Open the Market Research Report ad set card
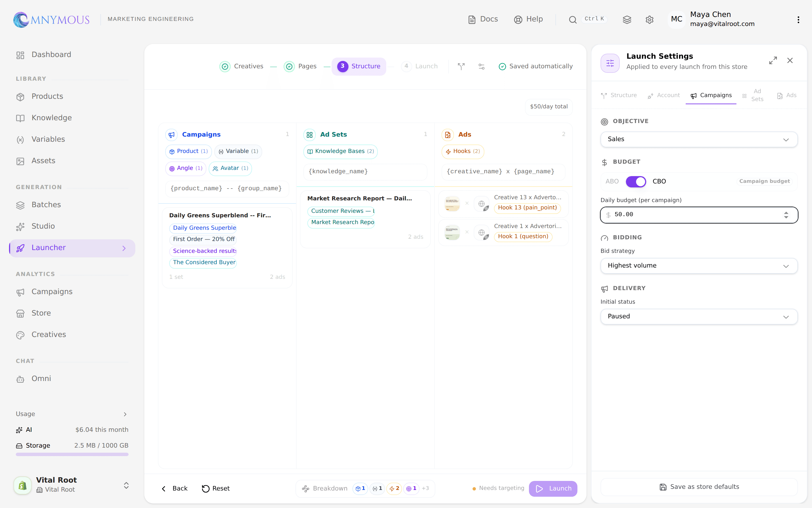Viewport: 812px width, 508px height. [365, 219]
